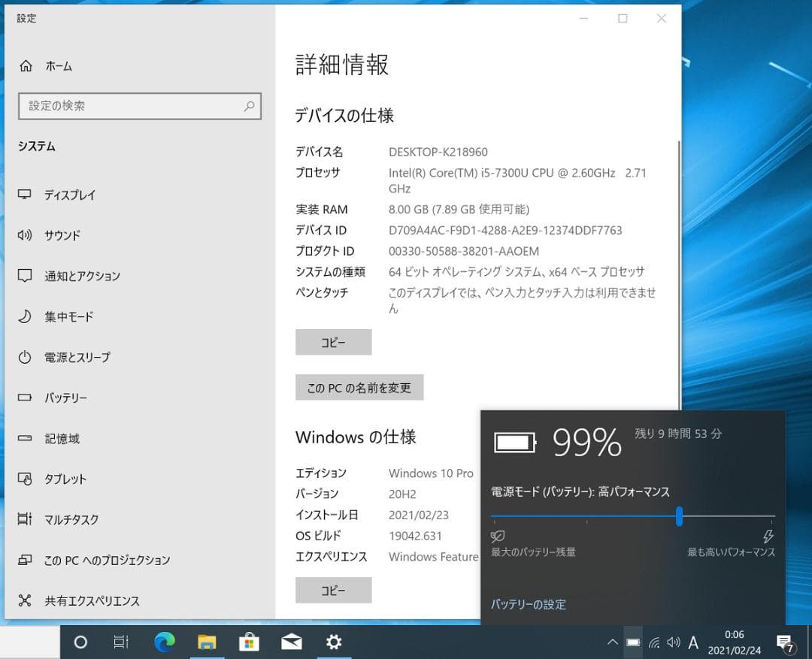Viewport: 812px width, 659px height.
Task: Click この PC の名前を変更 button
Action: coord(359,387)
